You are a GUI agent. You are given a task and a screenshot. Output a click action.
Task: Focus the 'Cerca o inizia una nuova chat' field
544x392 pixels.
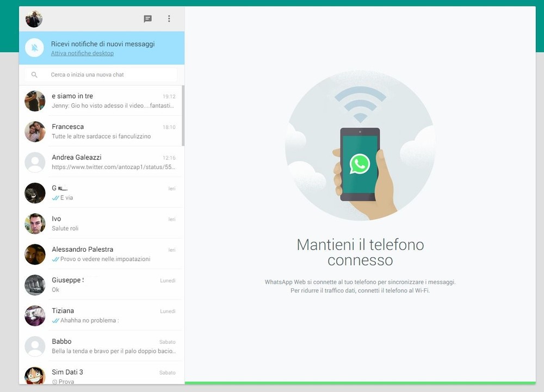109,74
